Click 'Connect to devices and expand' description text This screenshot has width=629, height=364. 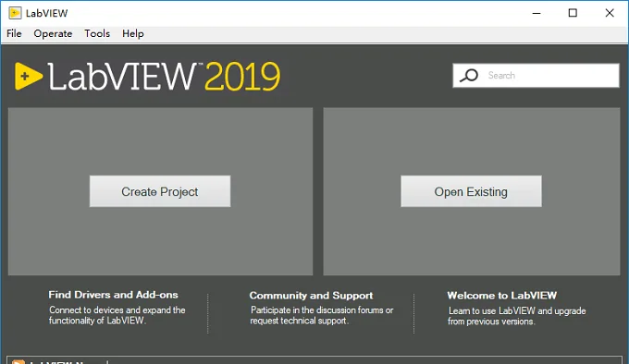tap(117, 316)
